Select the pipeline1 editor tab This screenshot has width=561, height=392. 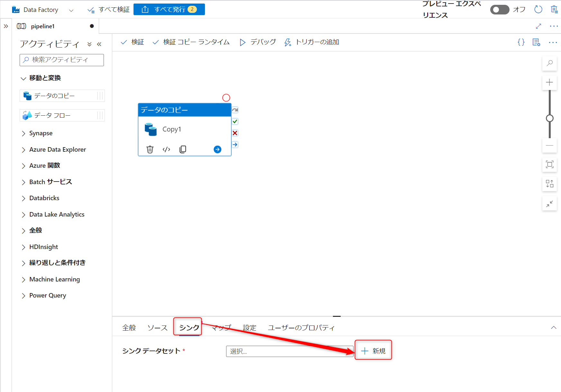coord(55,26)
